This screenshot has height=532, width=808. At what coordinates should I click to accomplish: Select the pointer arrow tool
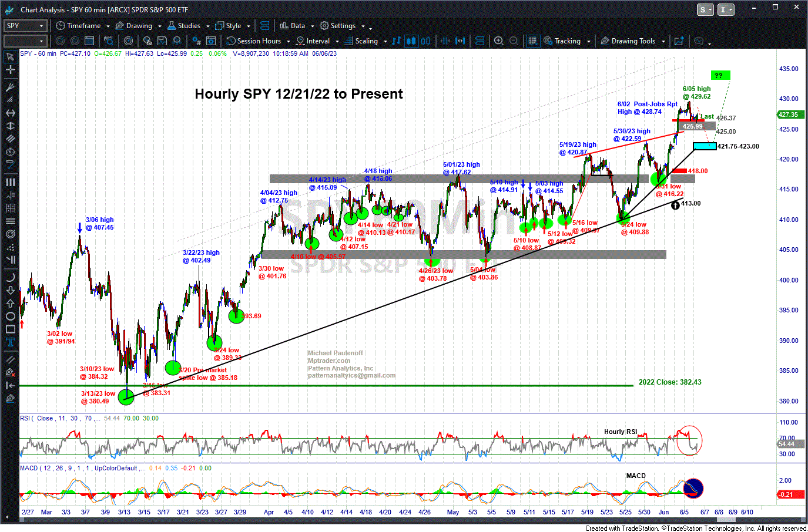tap(10, 57)
